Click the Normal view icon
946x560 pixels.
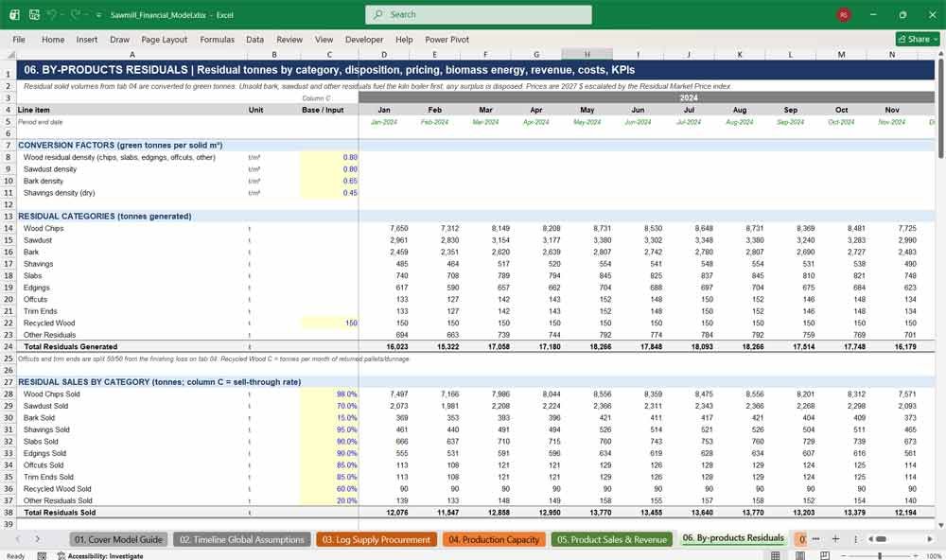[x=776, y=556]
